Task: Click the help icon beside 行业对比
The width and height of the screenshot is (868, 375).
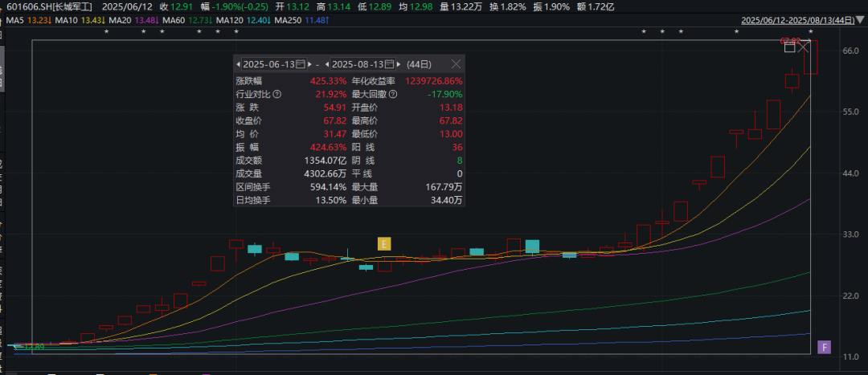Action: tap(277, 94)
